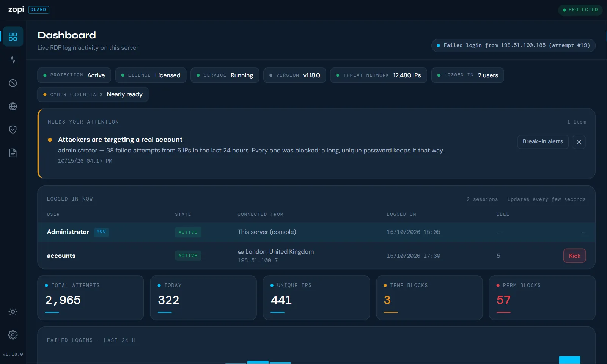Open the blocked circle-slash icon in sidebar

click(13, 83)
